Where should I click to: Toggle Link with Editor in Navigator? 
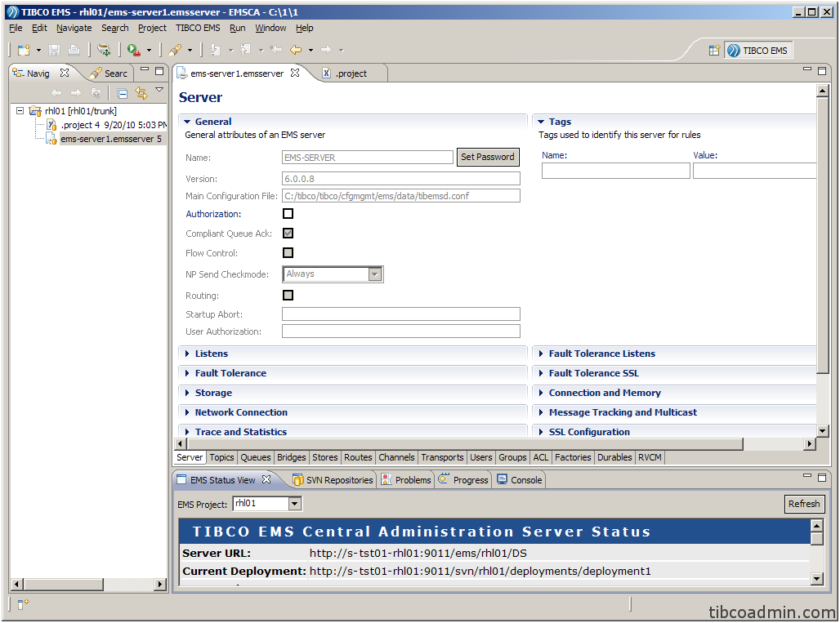(141, 93)
